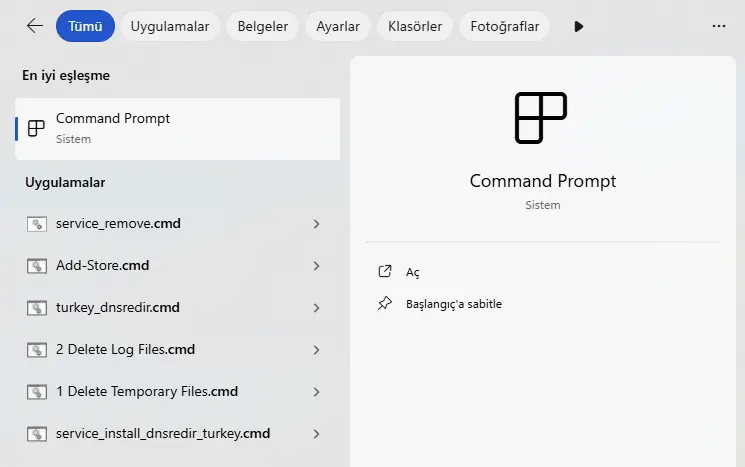Expand chevron for 2 Delete Log Files.cmd
Screen dimensions: 745x467
pos(316,350)
